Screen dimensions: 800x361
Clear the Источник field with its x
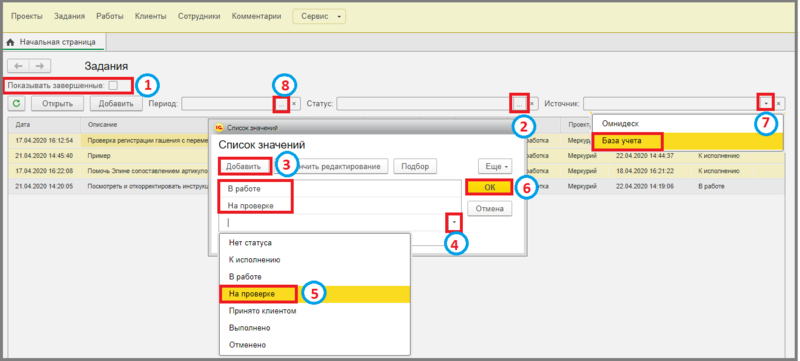(778, 104)
